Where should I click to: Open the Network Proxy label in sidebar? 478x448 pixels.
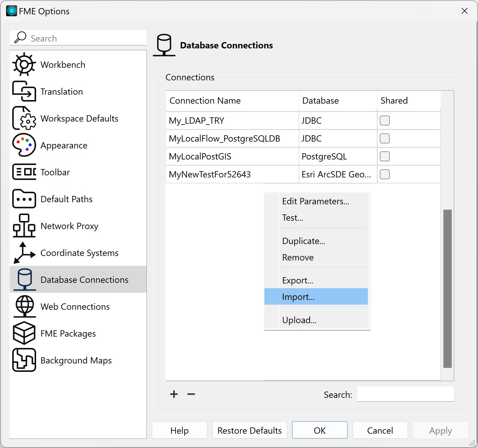pyautogui.click(x=70, y=226)
